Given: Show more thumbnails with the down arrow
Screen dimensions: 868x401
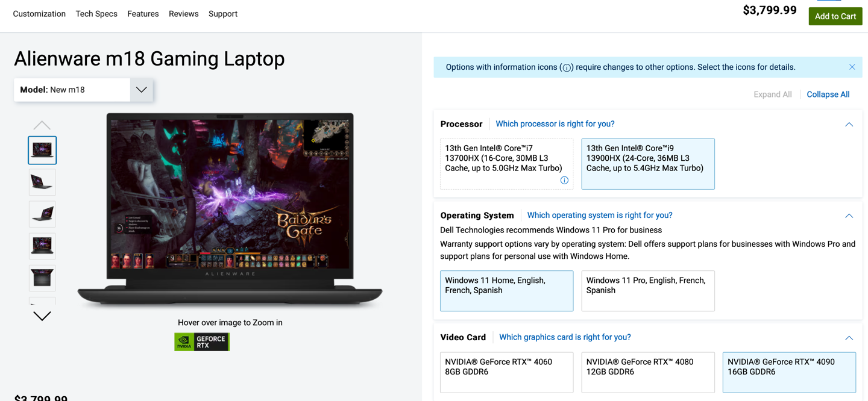Looking at the screenshot, I should pos(42,316).
